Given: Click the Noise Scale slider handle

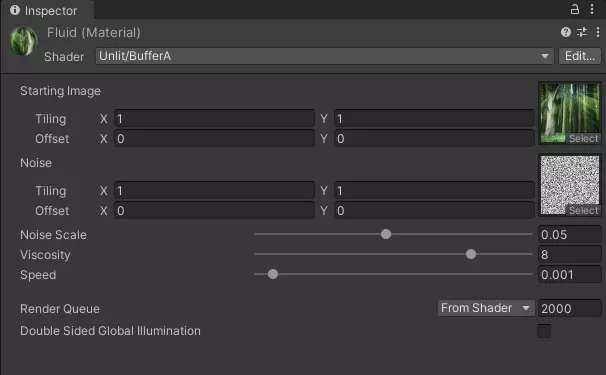Looking at the screenshot, I should [x=386, y=234].
